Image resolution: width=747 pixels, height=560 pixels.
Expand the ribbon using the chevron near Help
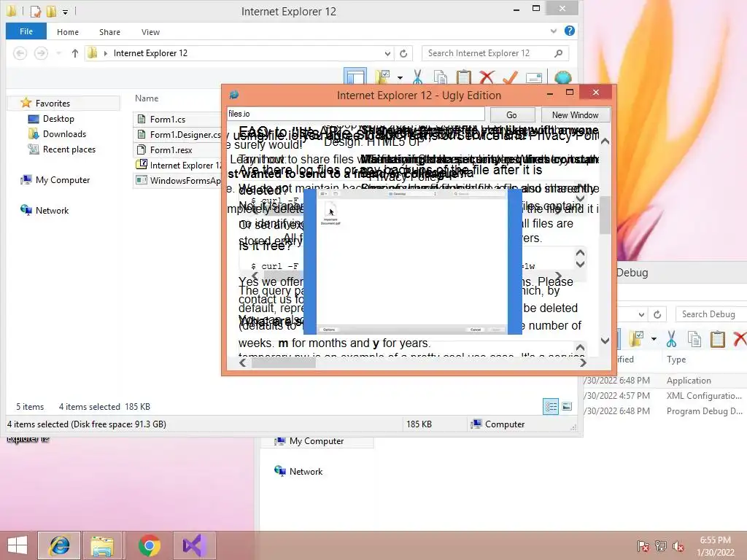(553, 31)
